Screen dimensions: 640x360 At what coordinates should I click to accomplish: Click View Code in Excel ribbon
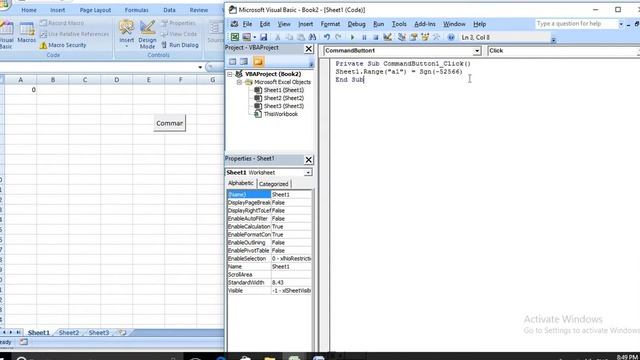pyautogui.click(x=179, y=34)
